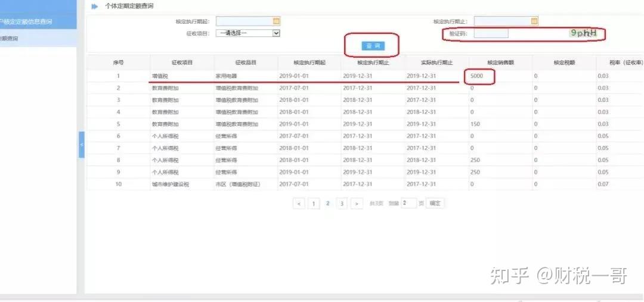
Task: Click the 验证码 input box
Action: pos(491,33)
